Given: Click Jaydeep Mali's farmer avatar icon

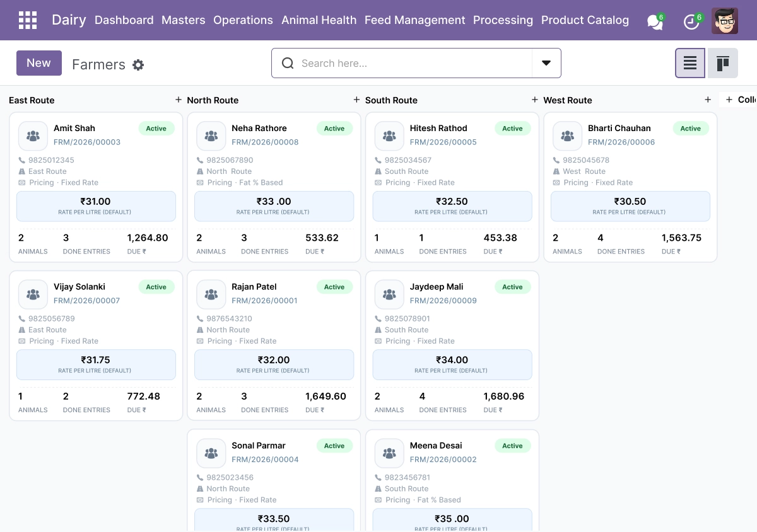Looking at the screenshot, I should (390, 294).
